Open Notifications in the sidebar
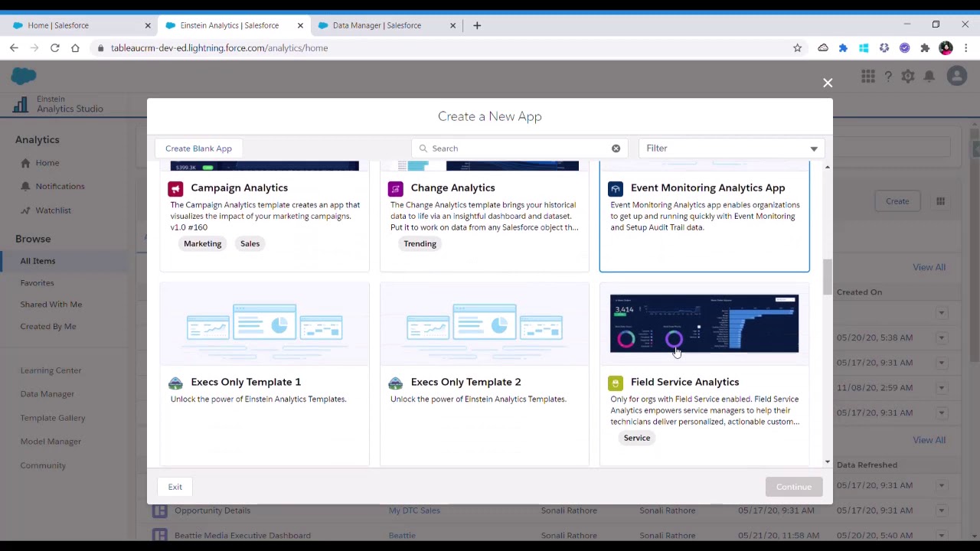The width and height of the screenshot is (980, 551). pyautogui.click(x=60, y=187)
